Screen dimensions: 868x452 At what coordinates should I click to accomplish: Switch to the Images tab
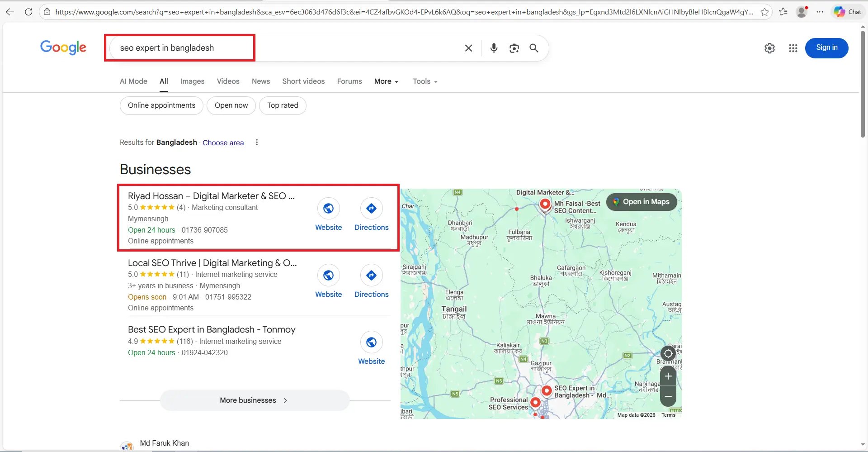click(192, 81)
